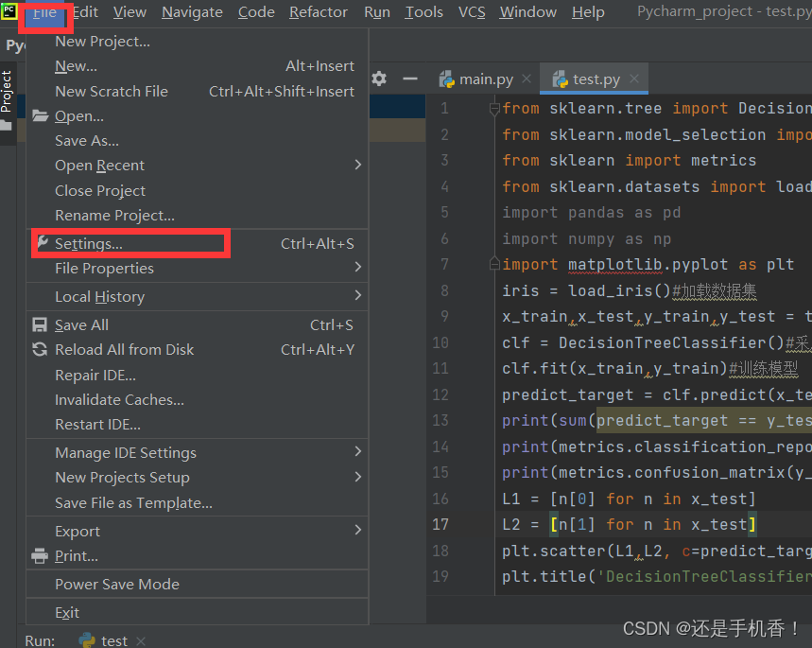This screenshot has height=648, width=812.
Task: Click the fold marker at line 7
Action: pos(494,264)
